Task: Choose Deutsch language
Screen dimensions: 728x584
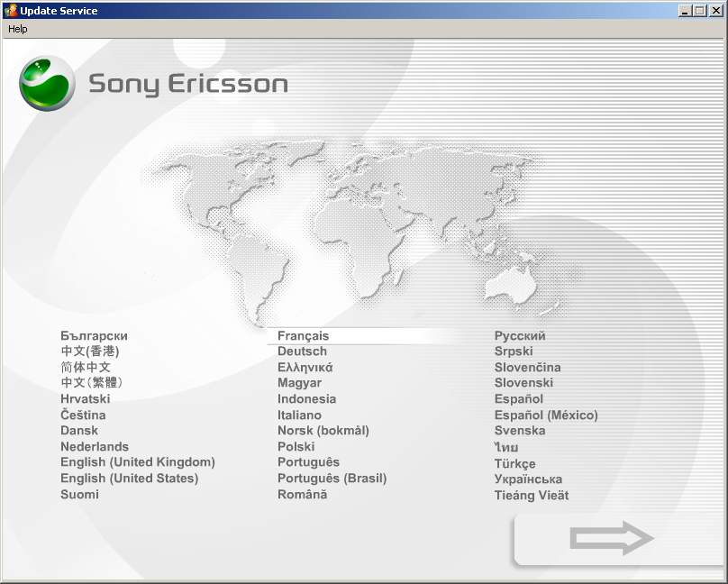Action: pyautogui.click(x=302, y=351)
